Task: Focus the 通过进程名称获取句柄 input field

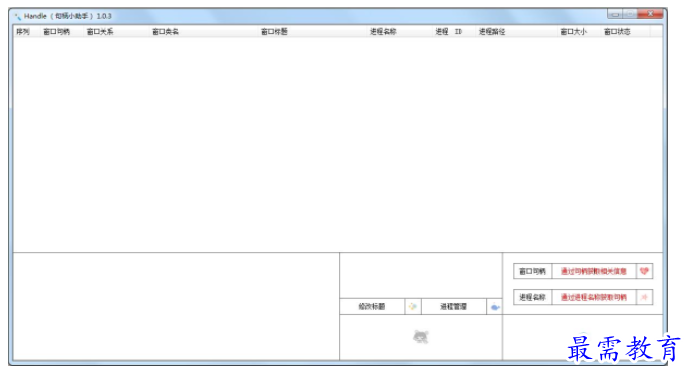Action: click(x=594, y=297)
